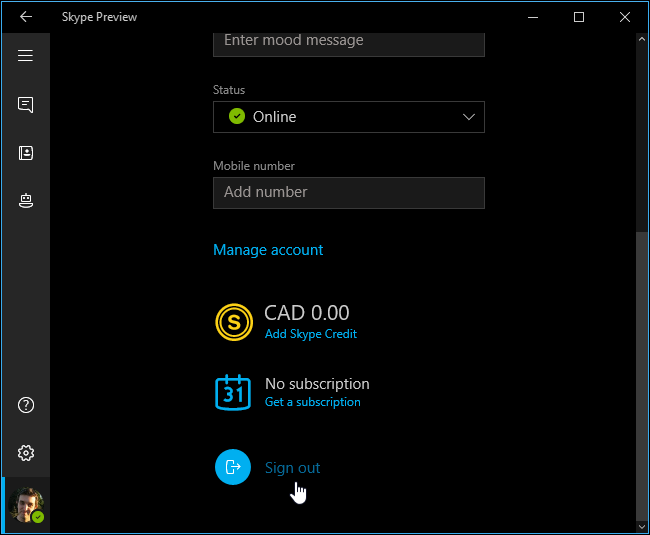The width and height of the screenshot is (650, 535).
Task: Click the profile avatar picture
Action: [x=27, y=505]
